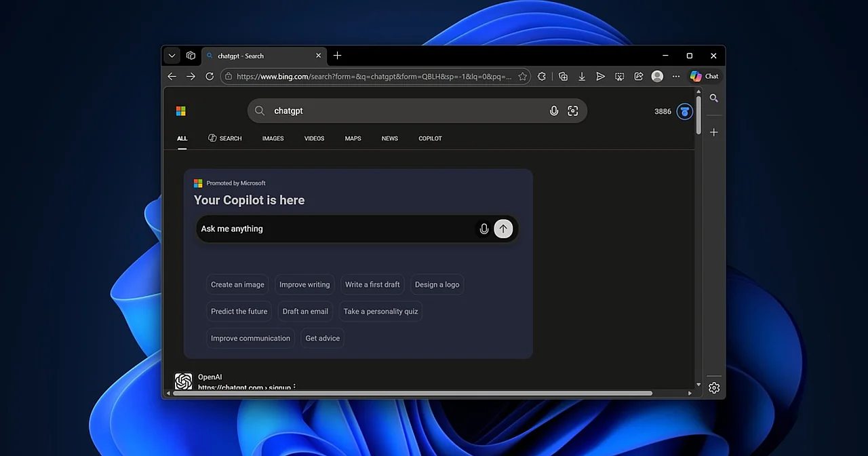The image size is (868, 456).
Task: Open the browser's more options ellipsis menu
Action: coord(676,76)
